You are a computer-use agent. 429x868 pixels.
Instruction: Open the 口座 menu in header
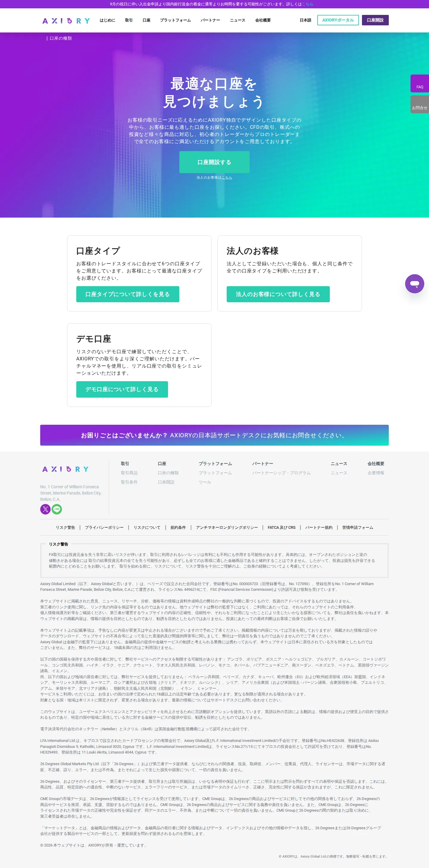tap(147, 20)
